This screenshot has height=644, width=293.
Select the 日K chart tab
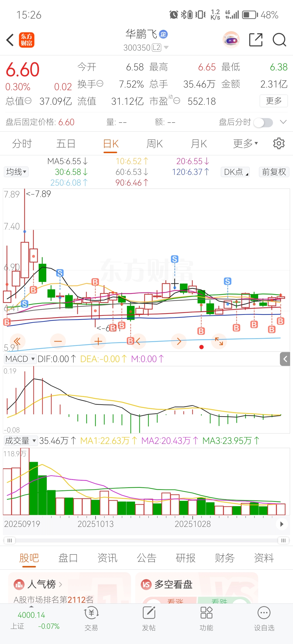[x=111, y=144]
